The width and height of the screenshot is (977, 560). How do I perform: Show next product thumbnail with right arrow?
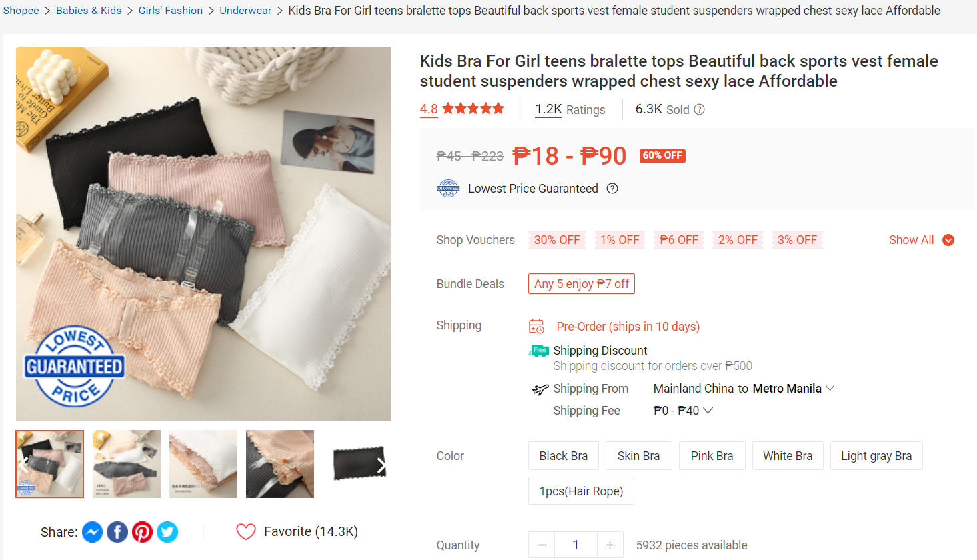(381, 465)
